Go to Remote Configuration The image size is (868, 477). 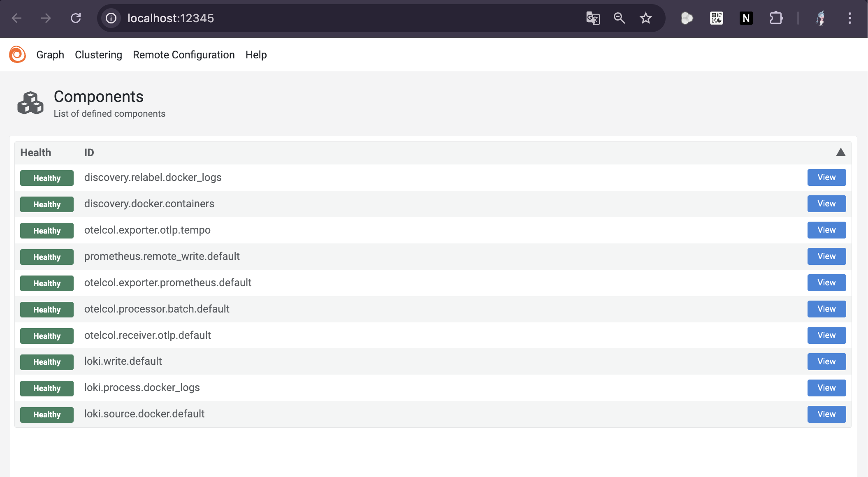(183, 55)
